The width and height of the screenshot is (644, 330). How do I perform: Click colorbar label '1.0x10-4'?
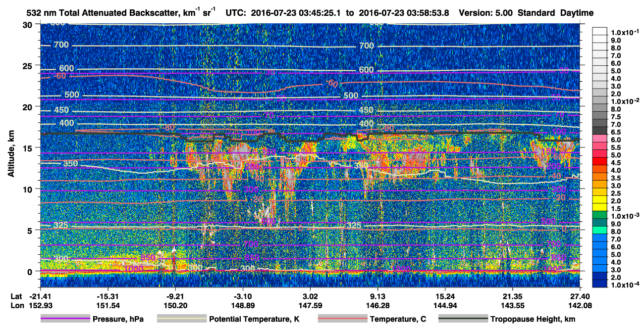625,285
